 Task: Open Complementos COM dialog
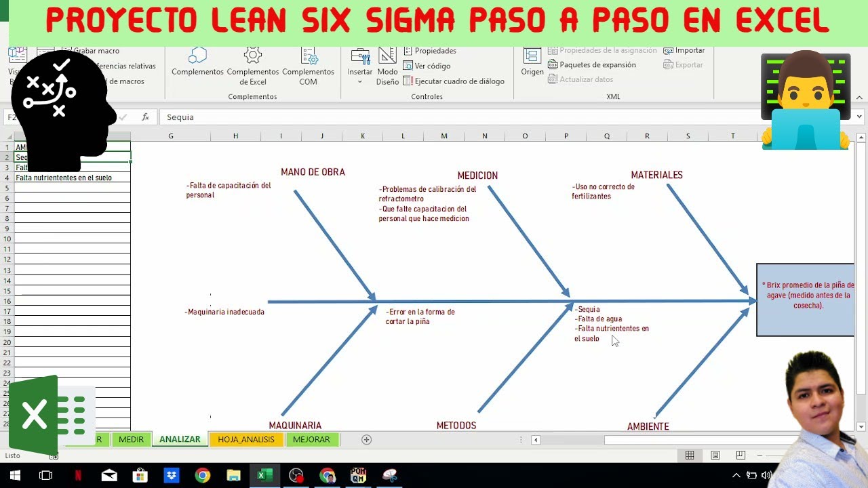[x=308, y=66]
